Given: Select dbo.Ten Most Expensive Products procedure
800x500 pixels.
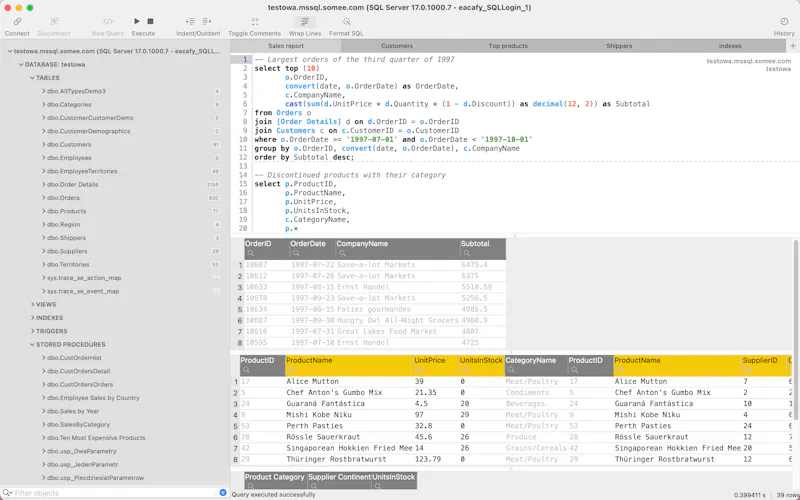Looking at the screenshot, I should [x=96, y=438].
